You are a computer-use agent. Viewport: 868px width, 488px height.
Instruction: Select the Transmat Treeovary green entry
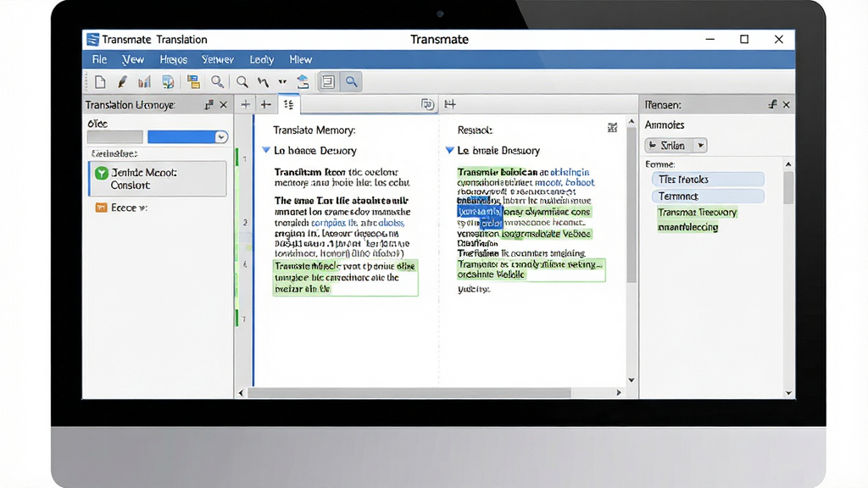coord(697,213)
